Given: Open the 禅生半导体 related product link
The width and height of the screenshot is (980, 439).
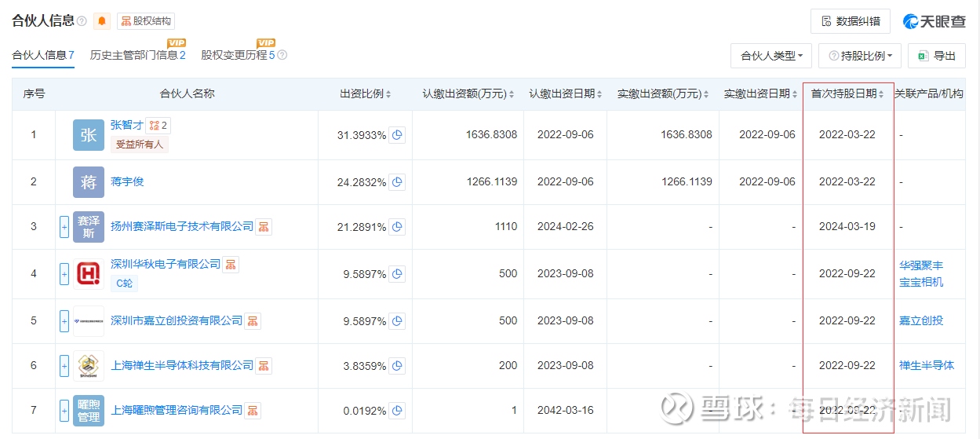Looking at the screenshot, I should click(x=927, y=365).
